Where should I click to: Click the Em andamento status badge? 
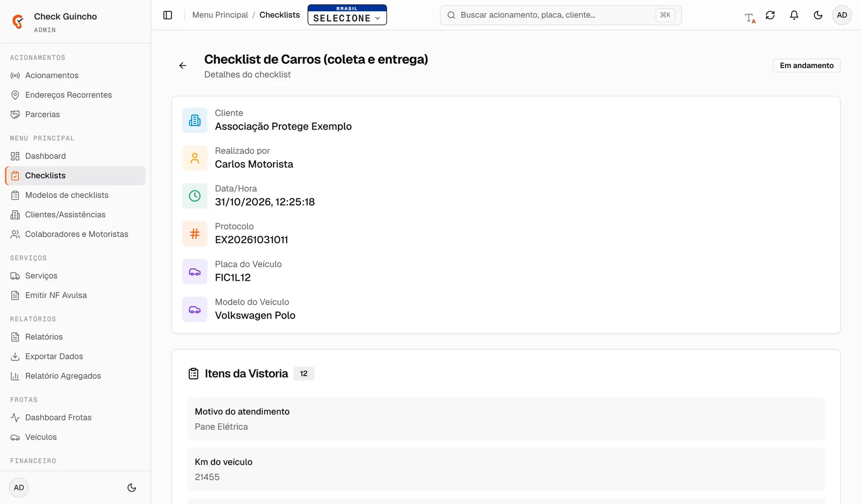click(807, 66)
